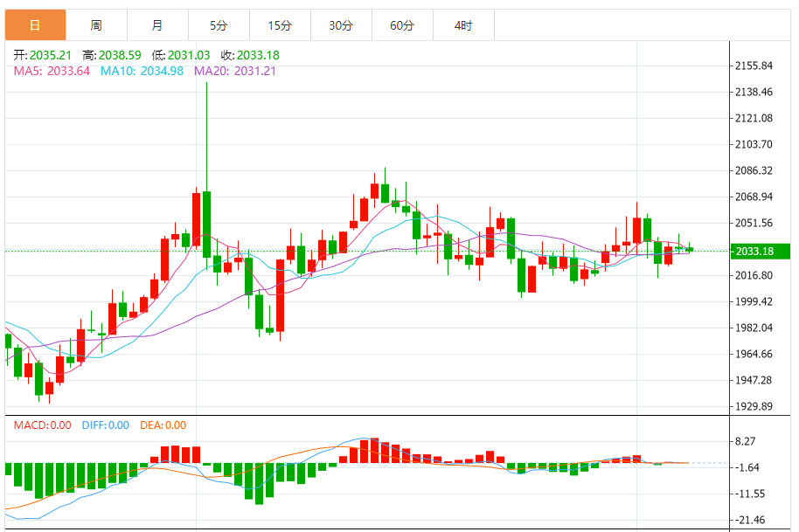Click the 2068.94 price axis label
The height and width of the screenshot is (532, 799).
point(754,197)
